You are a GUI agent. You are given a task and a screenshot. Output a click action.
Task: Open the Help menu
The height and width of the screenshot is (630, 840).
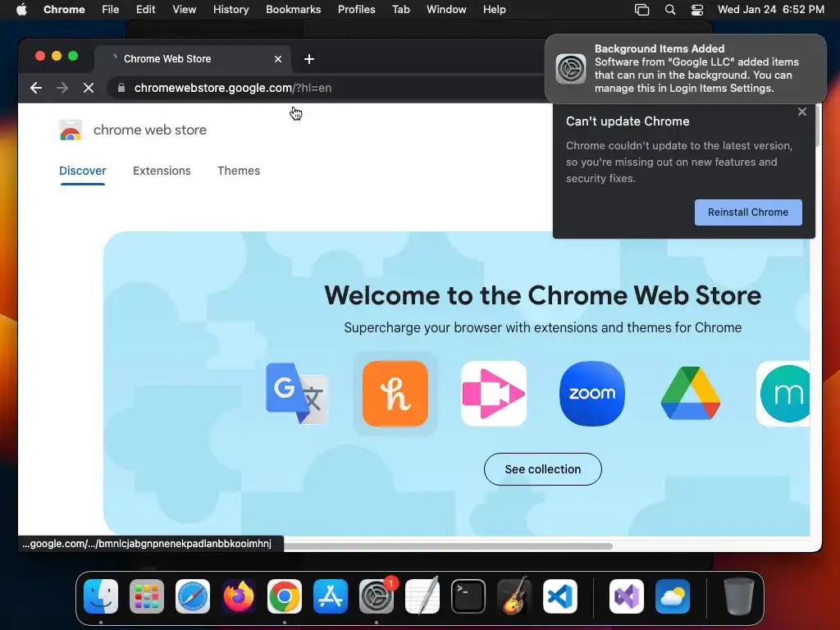coord(494,10)
